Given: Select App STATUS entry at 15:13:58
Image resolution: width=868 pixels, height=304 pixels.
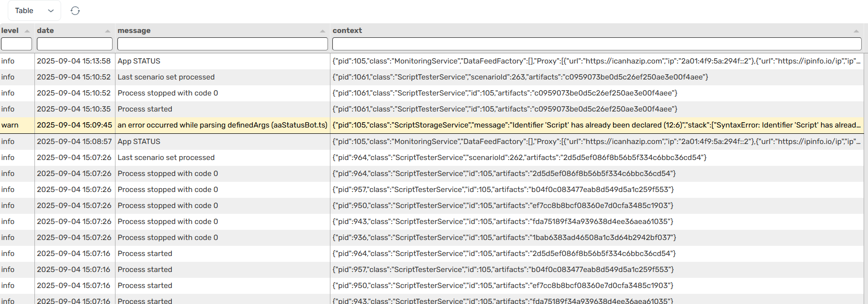Looking at the screenshot, I should (139, 61).
